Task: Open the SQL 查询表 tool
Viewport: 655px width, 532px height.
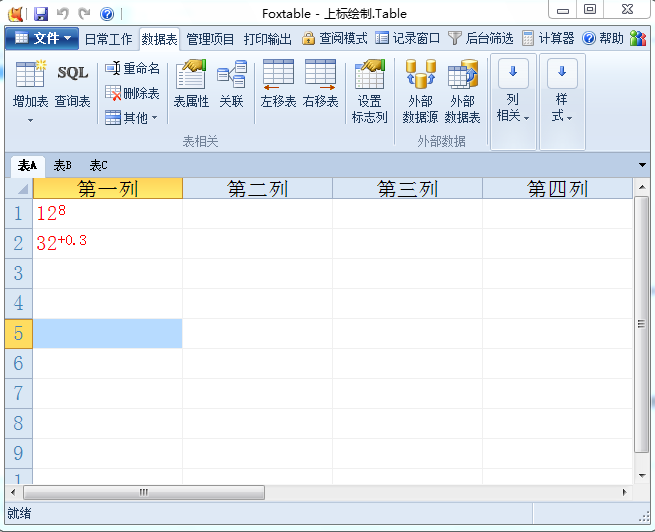Action: (73, 86)
